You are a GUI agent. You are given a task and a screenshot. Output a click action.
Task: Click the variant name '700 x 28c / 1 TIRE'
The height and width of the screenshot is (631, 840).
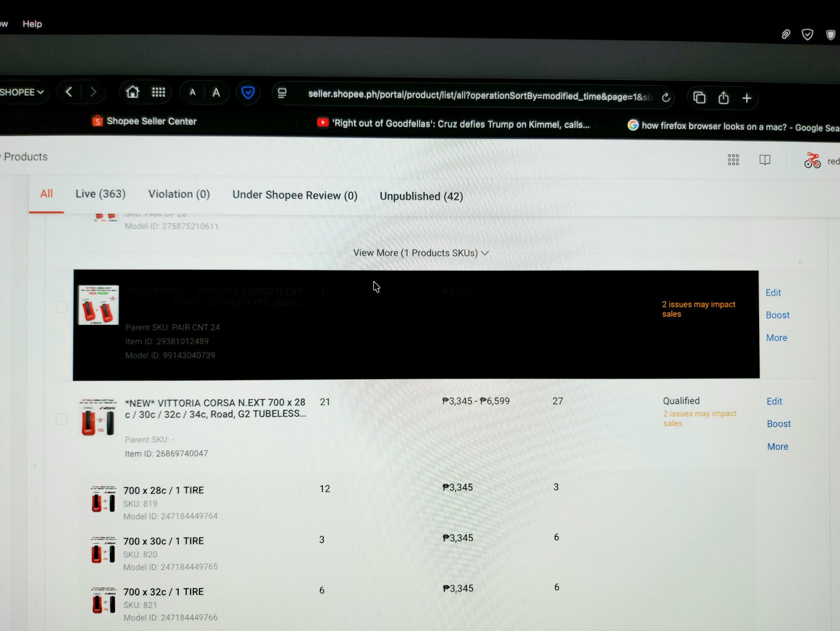[x=163, y=490]
